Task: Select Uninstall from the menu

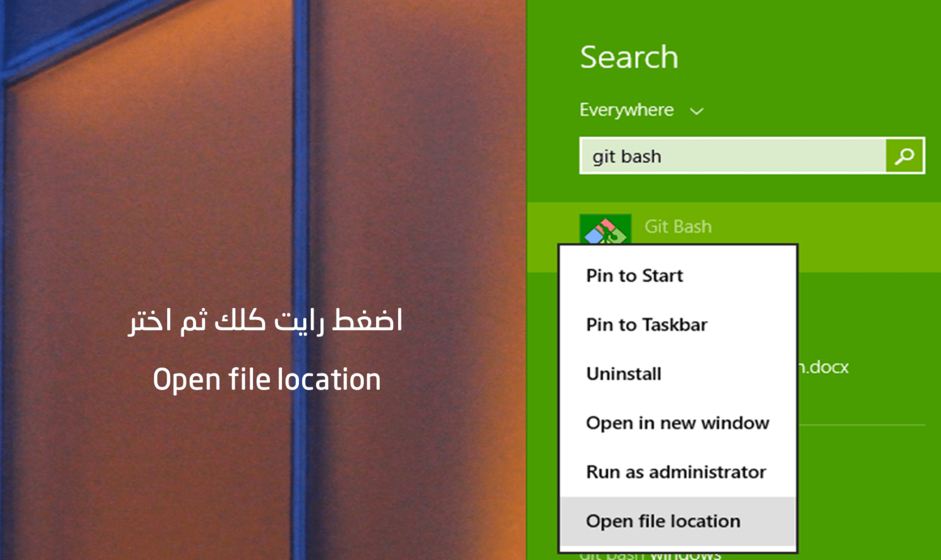Action: 624,374
